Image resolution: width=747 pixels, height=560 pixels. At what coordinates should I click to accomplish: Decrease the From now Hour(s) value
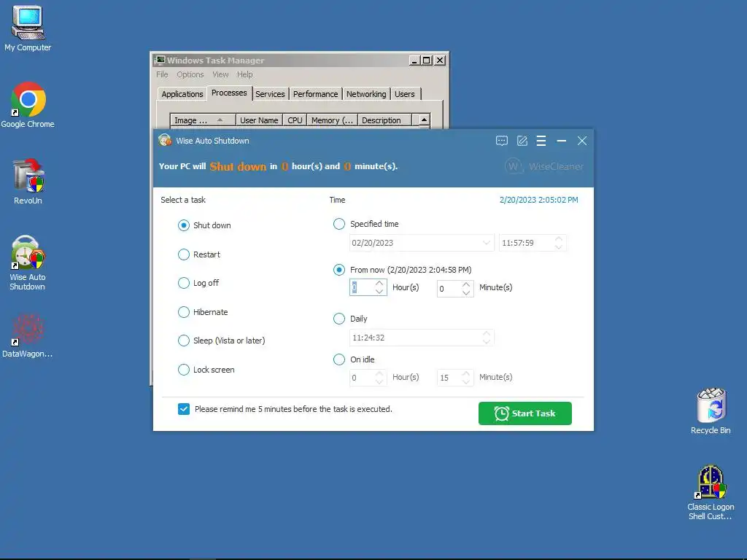tap(379, 292)
